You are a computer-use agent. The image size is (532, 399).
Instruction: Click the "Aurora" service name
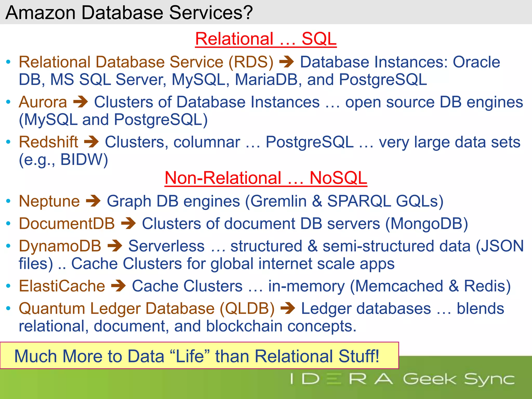[x=43, y=102]
